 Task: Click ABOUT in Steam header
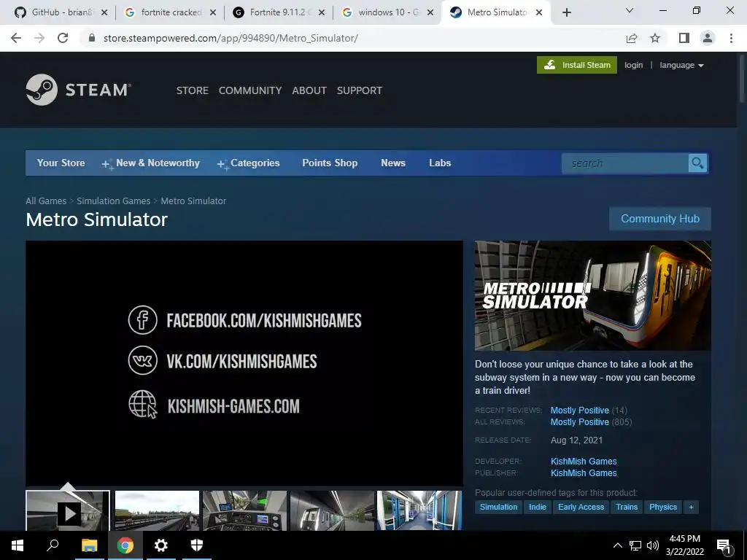point(309,90)
